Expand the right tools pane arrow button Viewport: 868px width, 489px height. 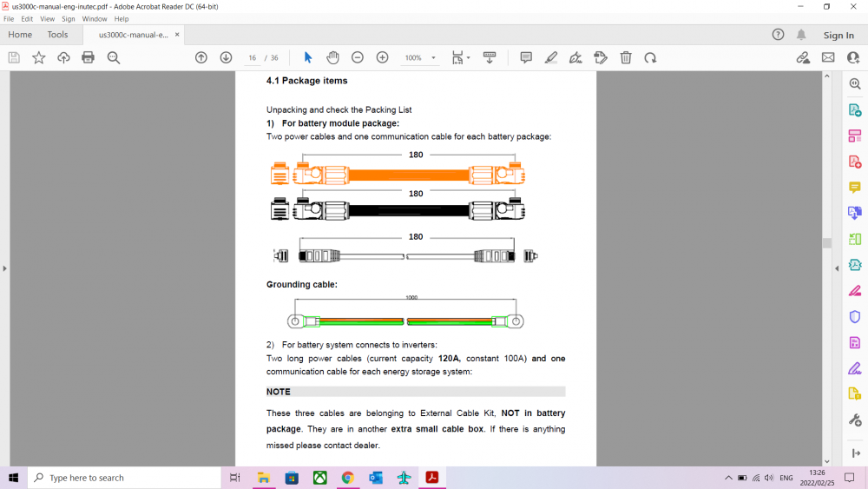pos(855,453)
